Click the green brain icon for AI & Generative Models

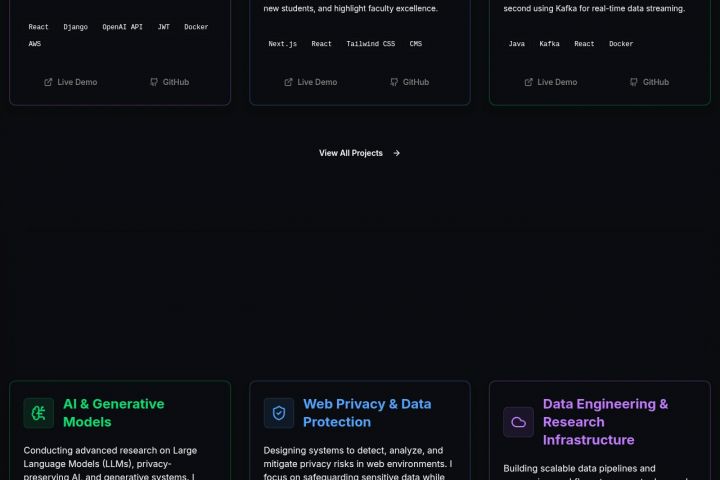39,413
